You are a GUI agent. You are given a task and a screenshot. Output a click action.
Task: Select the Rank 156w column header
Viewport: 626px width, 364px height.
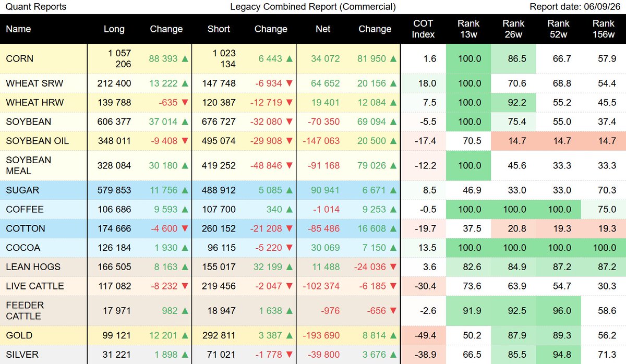604,29
